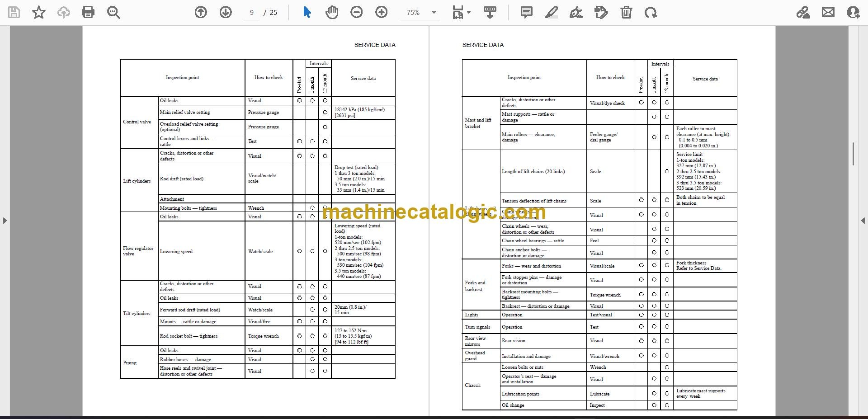Click 'Loosen bolts or nuts' cell
868x419 pixels.
click(543, 367)
